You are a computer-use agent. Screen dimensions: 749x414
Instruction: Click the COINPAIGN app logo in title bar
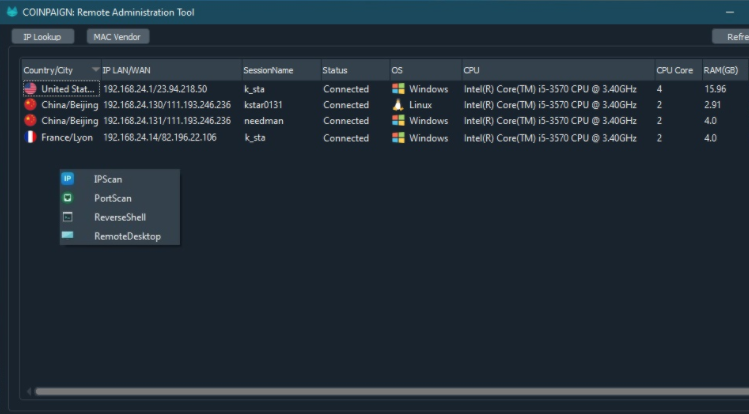point(14,12)
